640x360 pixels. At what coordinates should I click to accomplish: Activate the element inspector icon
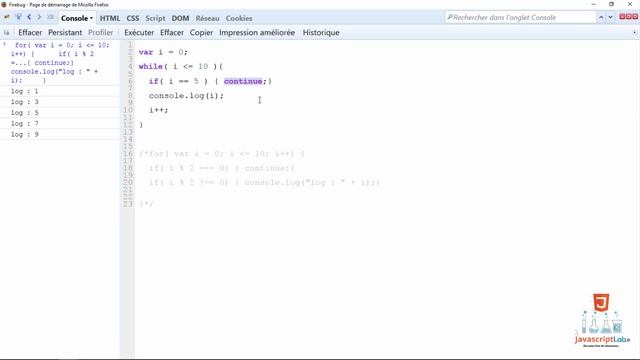18,17
